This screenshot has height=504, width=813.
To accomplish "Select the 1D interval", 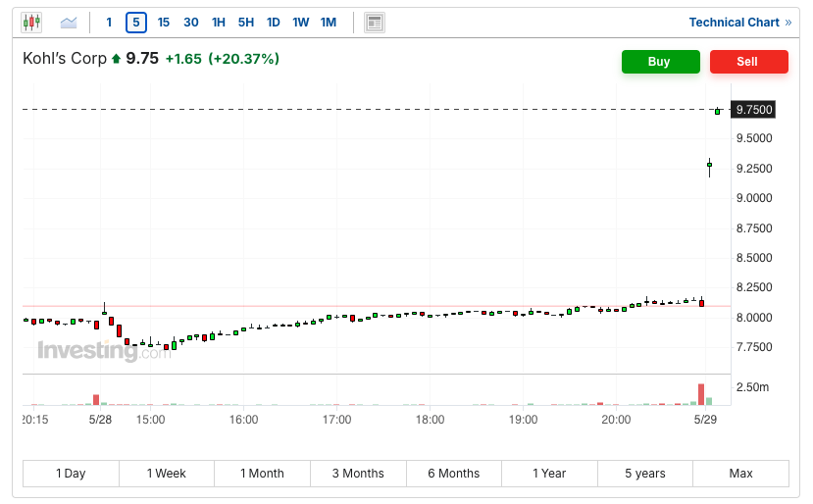I will tap(274, 23).
